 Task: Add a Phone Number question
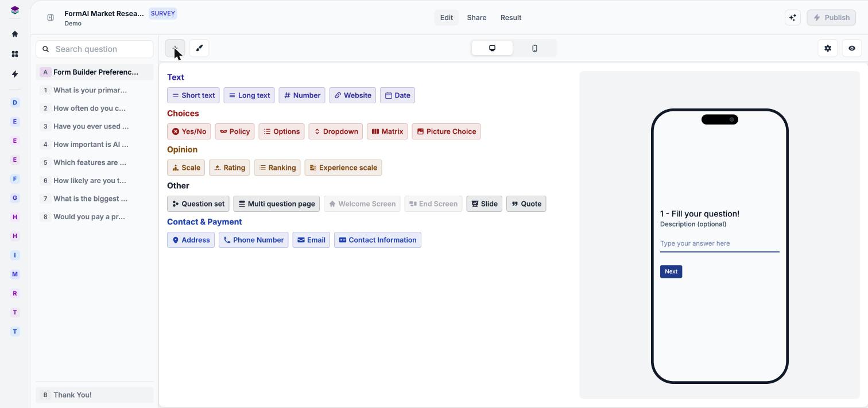(x=254, y=240)
